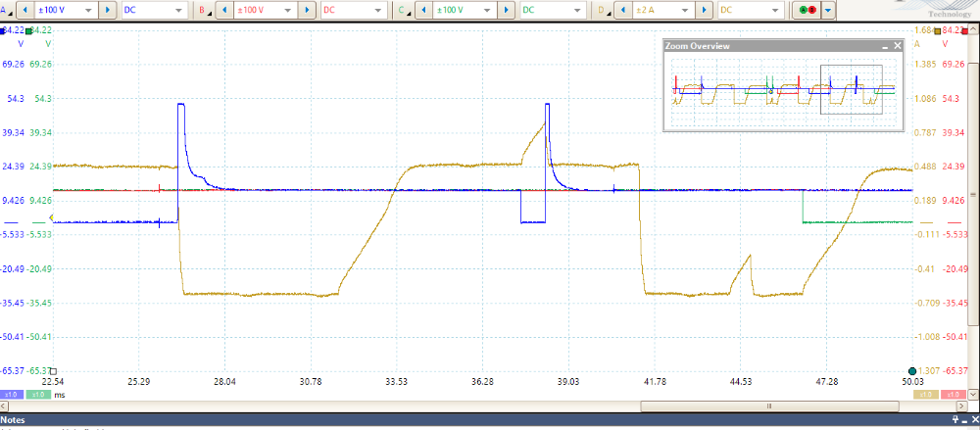Close the Zoom Overview panel
Image resolution: width=980 pixels, height=430 pixels.
click(x=895, y=46)
